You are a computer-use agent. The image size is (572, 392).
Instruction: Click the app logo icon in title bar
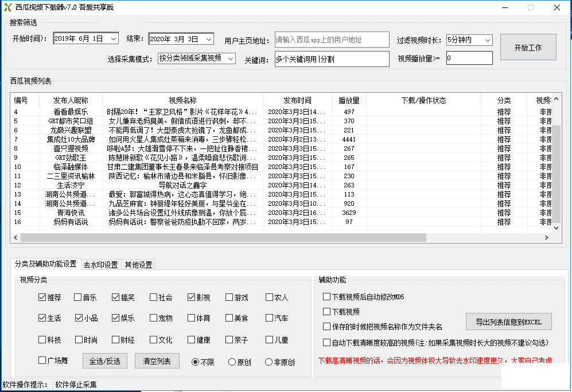tap(8, 7)
